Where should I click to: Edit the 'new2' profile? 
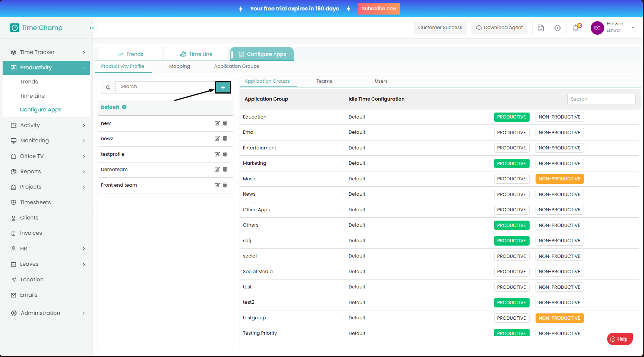[x=217, y=139]
